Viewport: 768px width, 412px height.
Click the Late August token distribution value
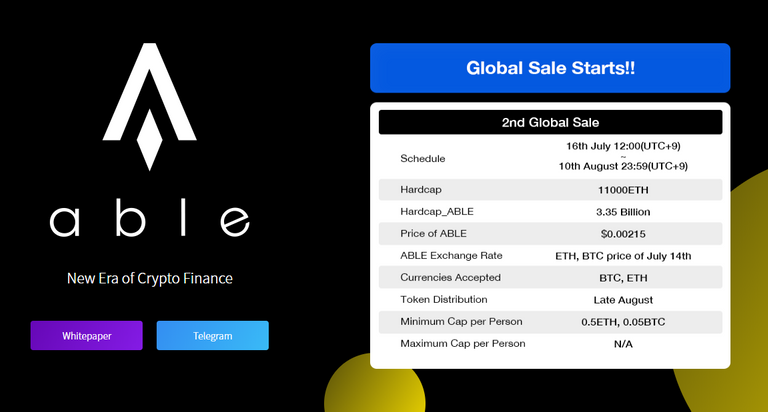[623, 300]
